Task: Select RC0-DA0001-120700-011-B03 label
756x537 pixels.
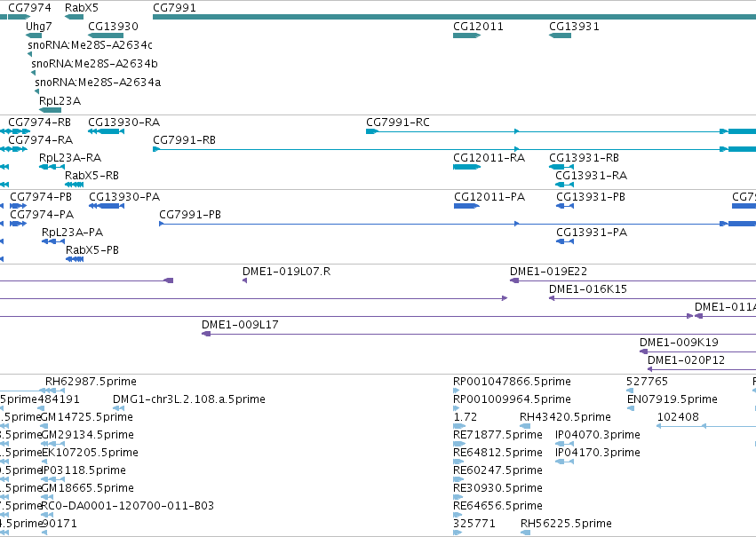Action: pyautogui.click(x=127, y=506)
